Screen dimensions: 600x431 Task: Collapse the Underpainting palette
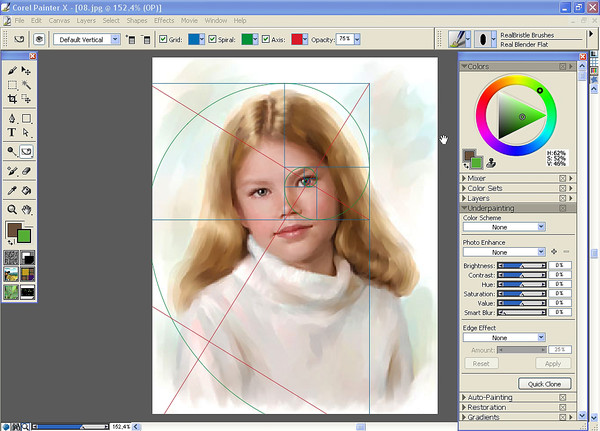[x=464, y=208]
